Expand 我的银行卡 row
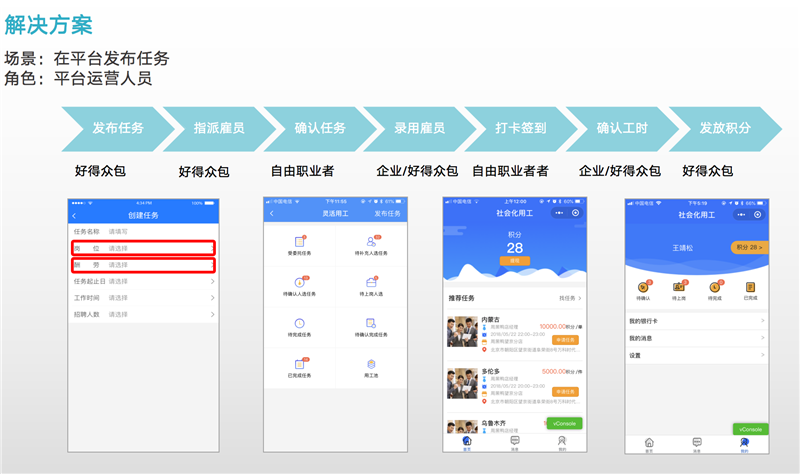The height and width of the screenshot is (474, 800). point(695,321)
